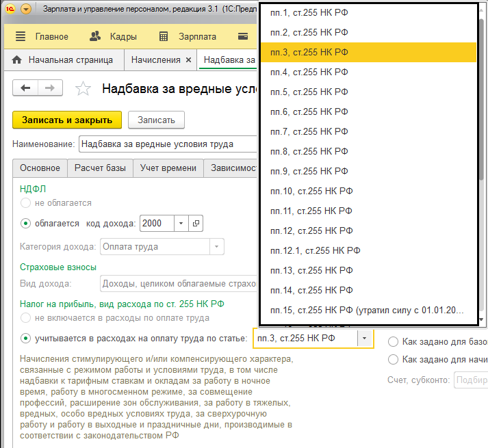Expand the код дохода 2000 dropdown
488x448 pixels.
pyautogui.click(x=181, y=224)
